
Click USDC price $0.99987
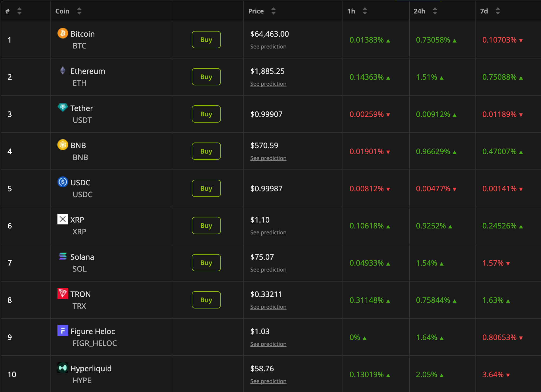266,189
